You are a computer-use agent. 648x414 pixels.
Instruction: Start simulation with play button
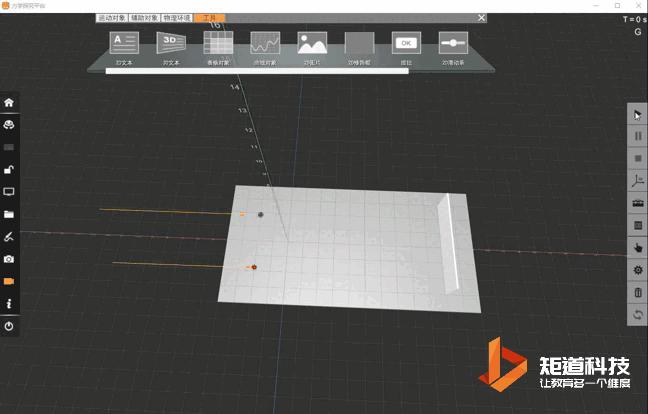click(x=637, y=114)
